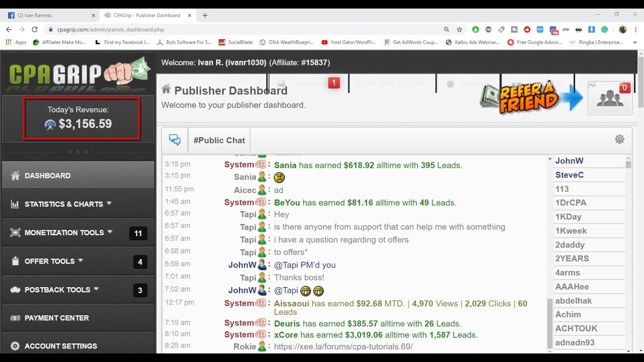Click the CPAGrip logo
Viewport: 644px width, 362px height.
[x=79, y=73]
